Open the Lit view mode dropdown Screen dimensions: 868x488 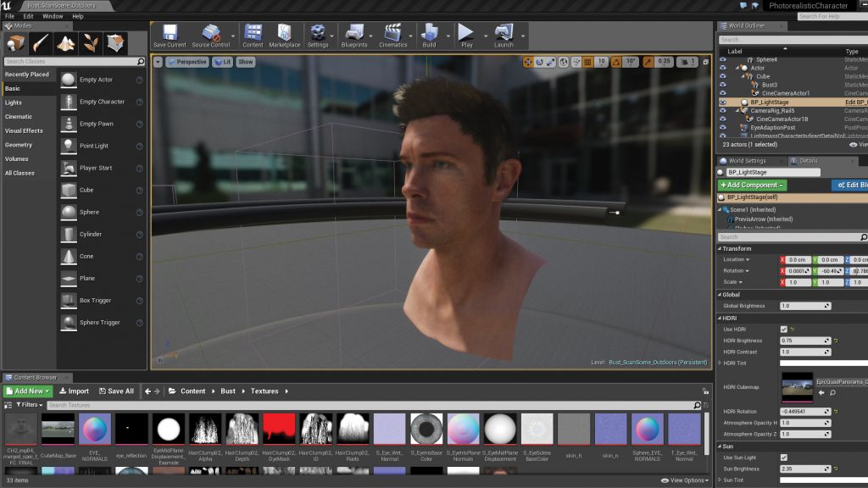click(x=222, y=62)
